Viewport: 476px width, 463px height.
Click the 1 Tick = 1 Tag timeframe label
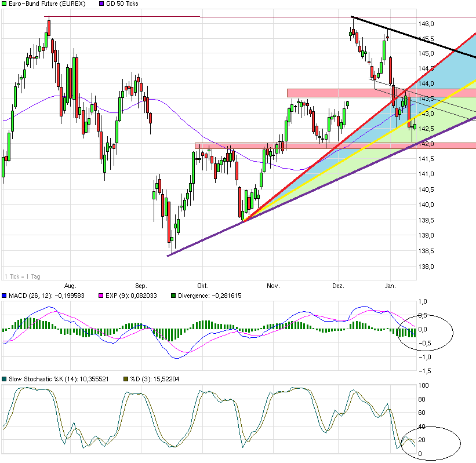(23, 276)
